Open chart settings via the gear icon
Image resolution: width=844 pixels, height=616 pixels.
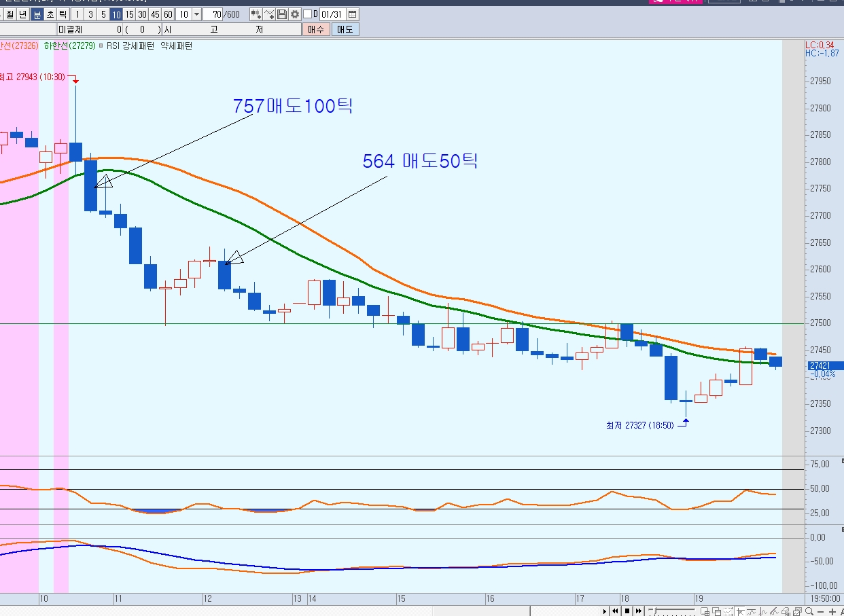click(294, 14)
